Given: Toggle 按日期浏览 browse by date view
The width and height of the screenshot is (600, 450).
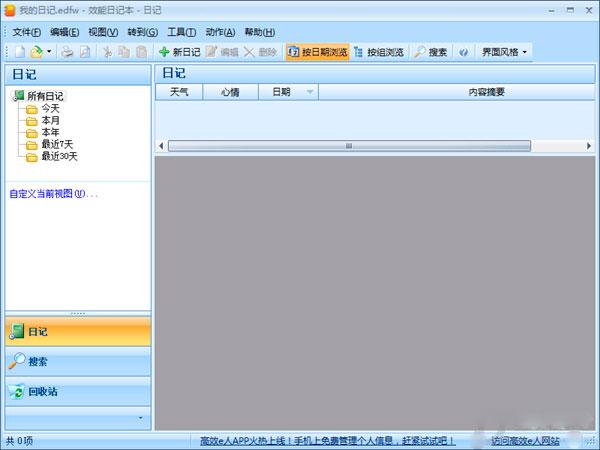Looking at the screenshot, I should click(317, 51).
